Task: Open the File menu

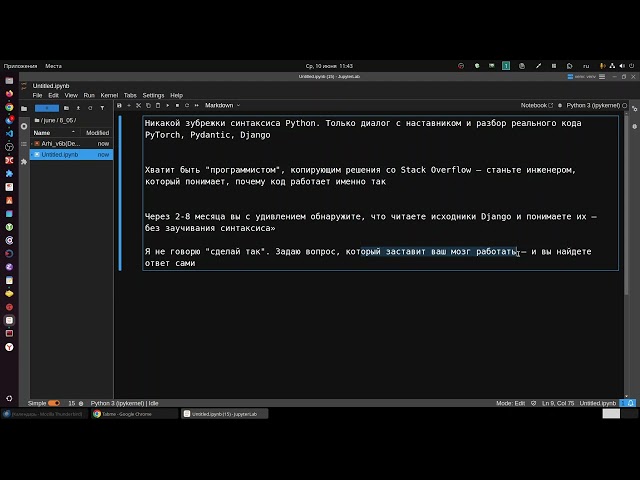Action: (x=37, y=95)
